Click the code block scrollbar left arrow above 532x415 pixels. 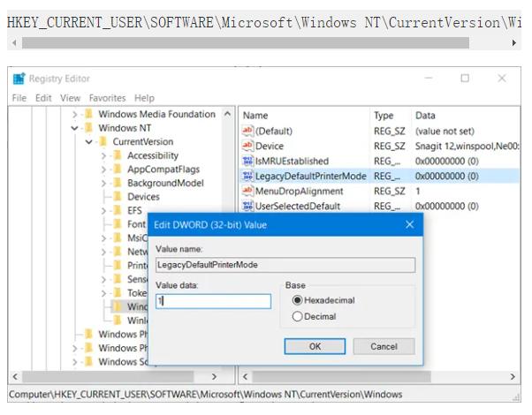[x=14, y=42]
